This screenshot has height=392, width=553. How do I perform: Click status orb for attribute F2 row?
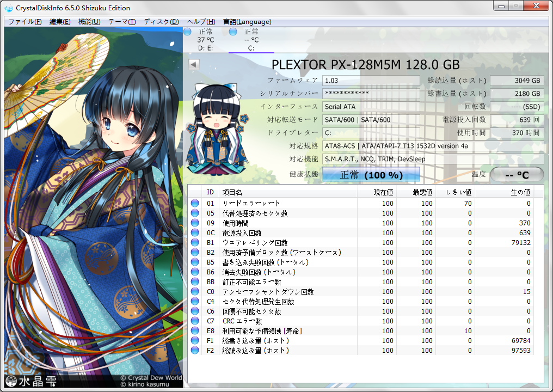[x=195, y=351]
